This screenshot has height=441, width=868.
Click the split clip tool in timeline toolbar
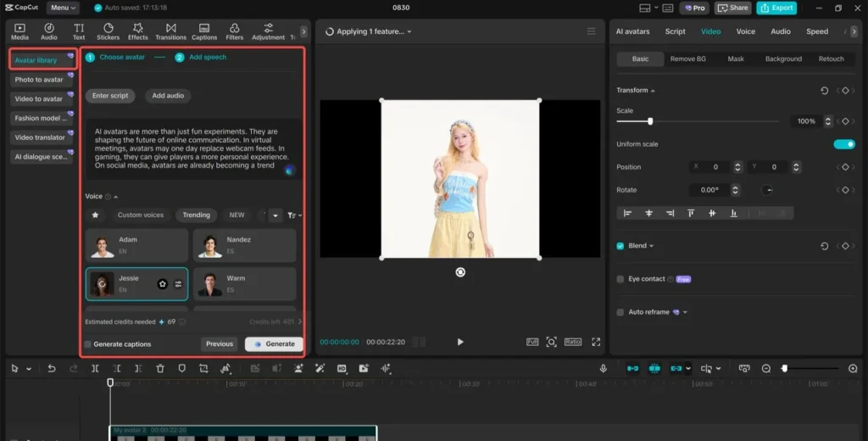[x=95, y=368]
